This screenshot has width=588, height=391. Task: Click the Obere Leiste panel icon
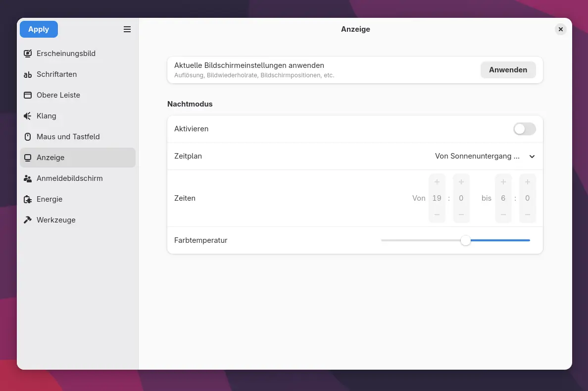(28, 95)
